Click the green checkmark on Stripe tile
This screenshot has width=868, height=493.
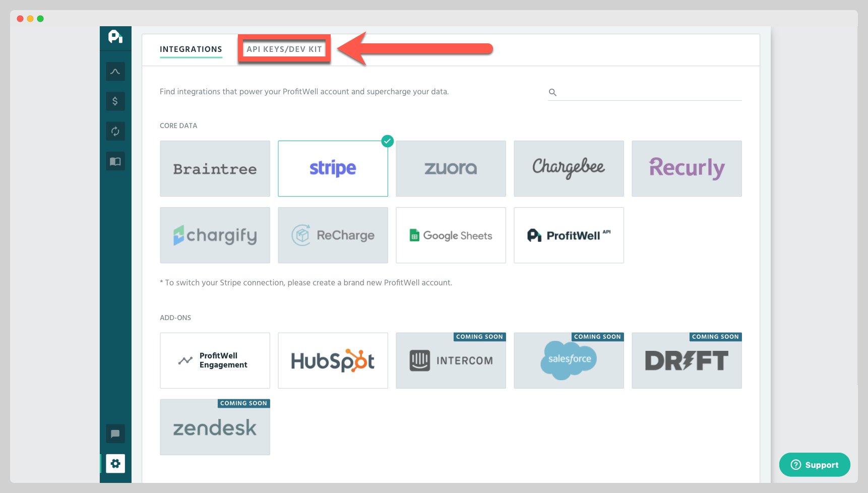coord(387,141)
